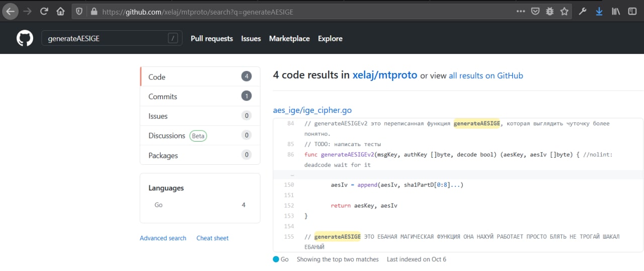The height and width of the screenshot is (271, 644).
Task: Open Advanced search
Action: [x=163, y=238]
